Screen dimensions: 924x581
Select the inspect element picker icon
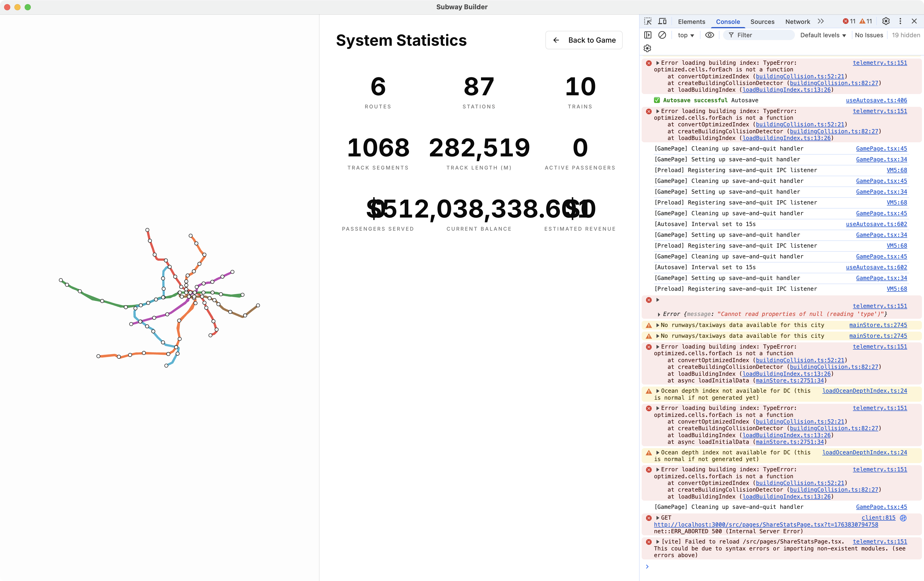click(648, 22)
